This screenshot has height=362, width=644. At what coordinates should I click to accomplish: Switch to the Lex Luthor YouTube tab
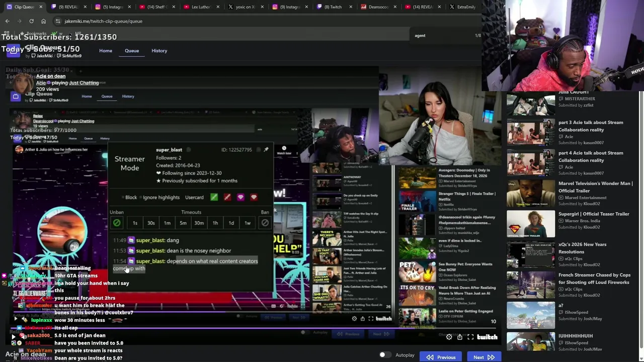[x=201, y=7]
